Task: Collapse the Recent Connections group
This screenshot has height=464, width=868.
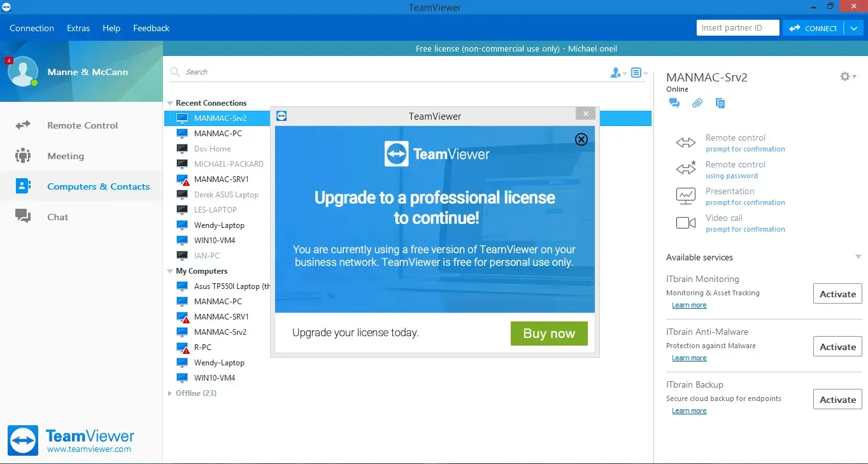Action: tap(170, 103)
